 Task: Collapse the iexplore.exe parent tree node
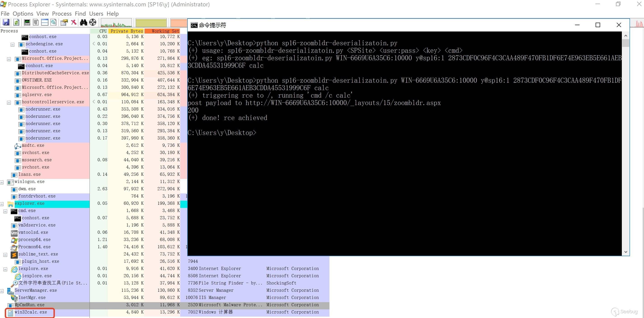5,269
